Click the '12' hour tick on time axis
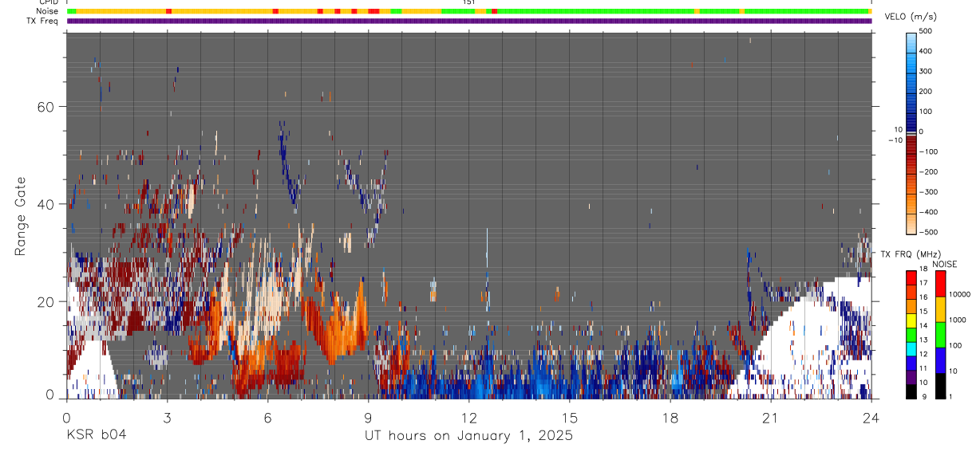This screenshot has width=980, height=452. click(469, 418)
